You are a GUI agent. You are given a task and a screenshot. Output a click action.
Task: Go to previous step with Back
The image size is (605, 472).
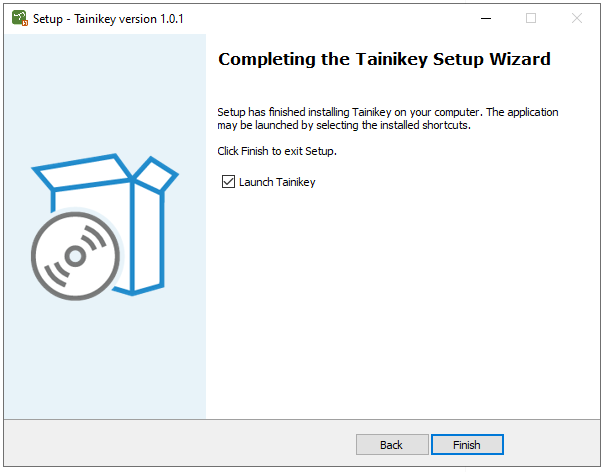point(391,444)
